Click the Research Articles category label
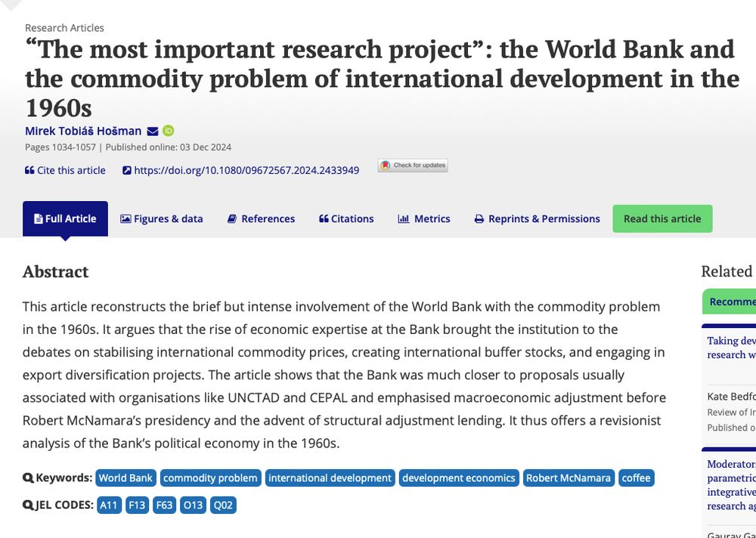This screenshot has width=756, height=538. tap(64, 28)
